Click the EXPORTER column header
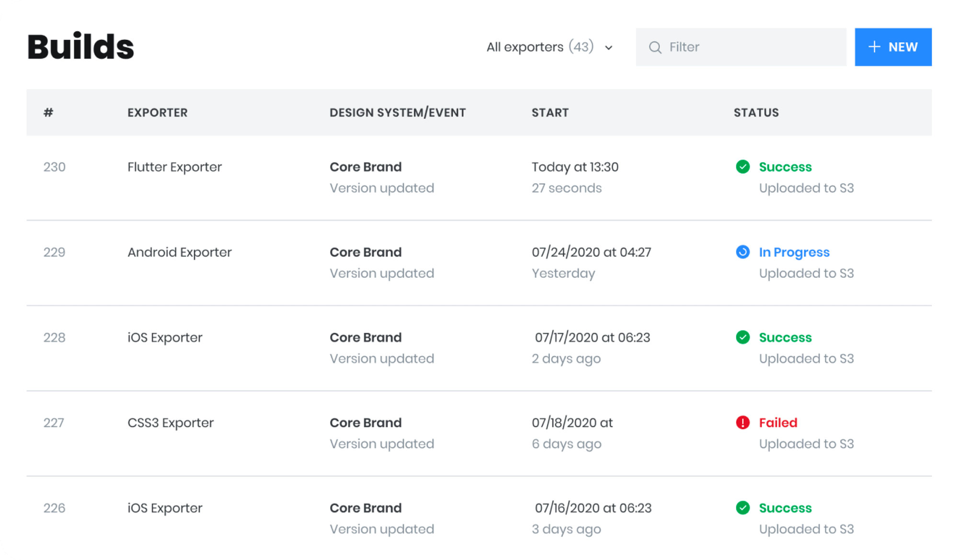Screen dimensions: 958x560 click(158, 113)
